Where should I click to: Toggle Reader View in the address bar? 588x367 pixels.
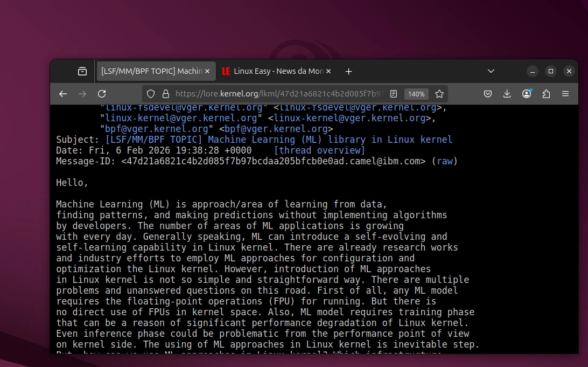point(394,93)
